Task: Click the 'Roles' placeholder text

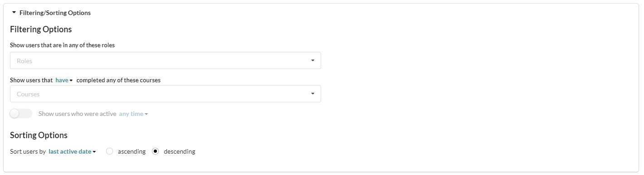Action: pos(24,60)
